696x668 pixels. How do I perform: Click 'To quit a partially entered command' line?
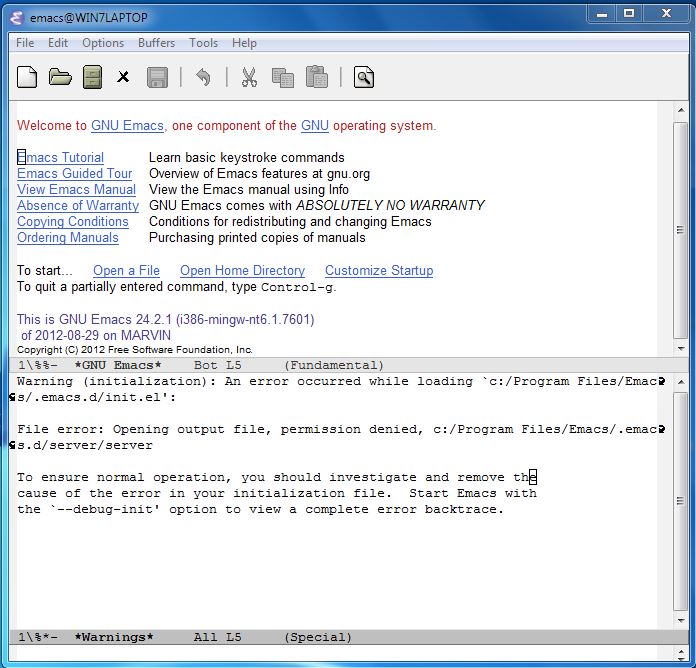point(176,287)
